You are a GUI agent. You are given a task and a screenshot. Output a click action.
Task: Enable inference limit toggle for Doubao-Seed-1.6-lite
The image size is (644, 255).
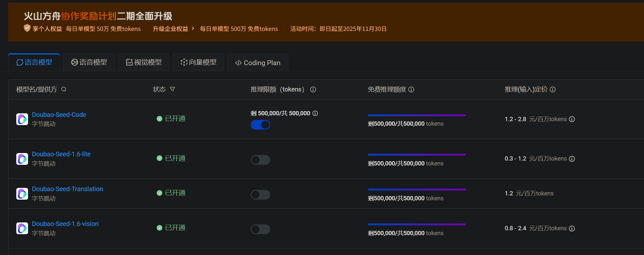(x=260, y=160)
